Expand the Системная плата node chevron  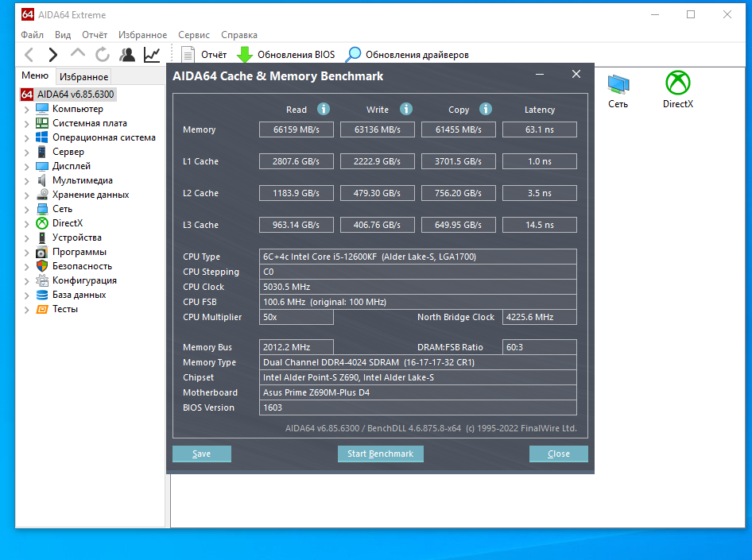tap(27, 124)
